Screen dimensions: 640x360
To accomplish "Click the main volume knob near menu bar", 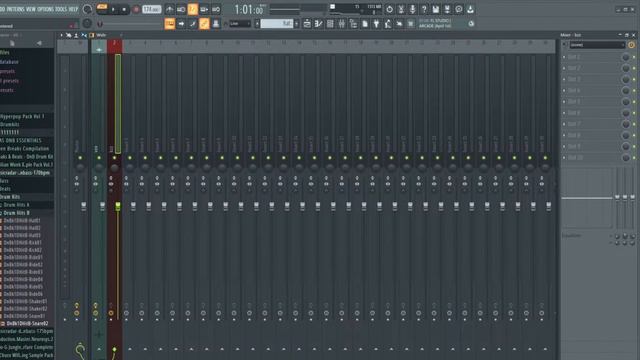I will [87, 9].
